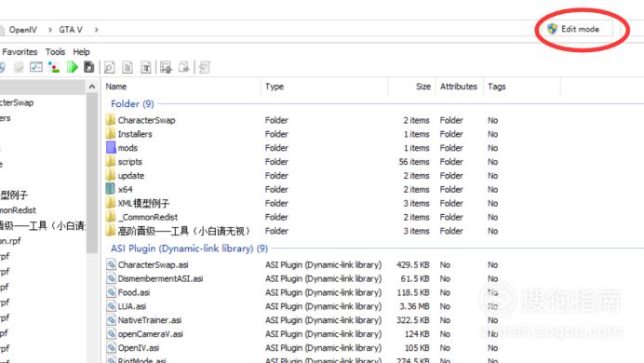Click the OpenIV.asi file icon

click(111, 348)
